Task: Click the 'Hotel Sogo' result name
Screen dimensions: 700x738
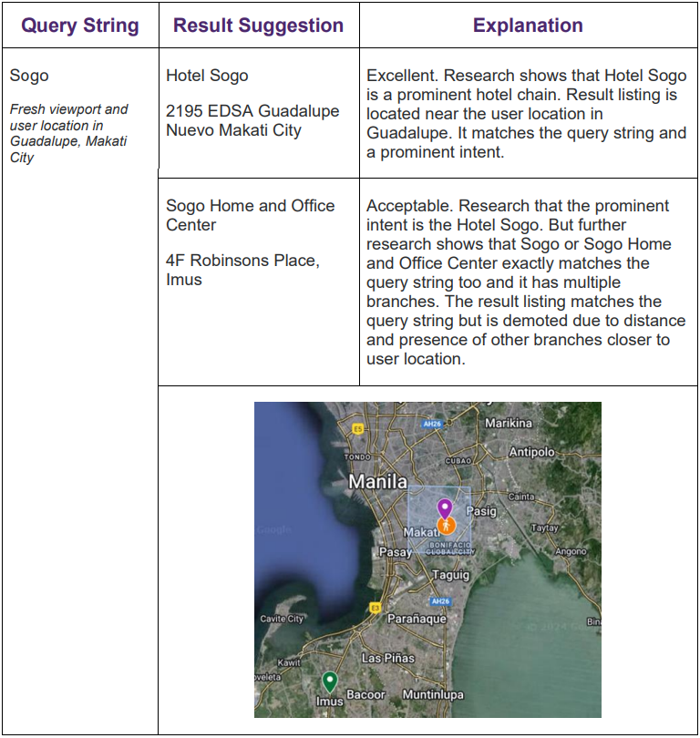Action: 207,76
